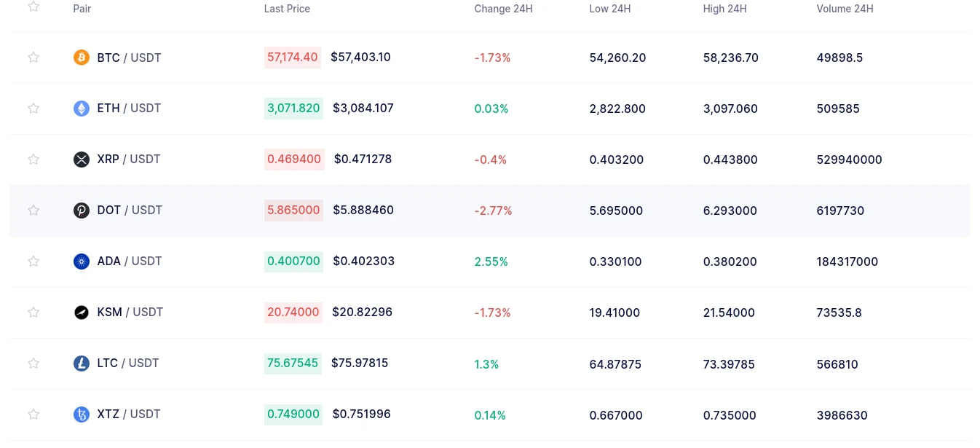Click the star icon in table header
Image resolution: width=980 pixels, height=448 pixels.
33,7
